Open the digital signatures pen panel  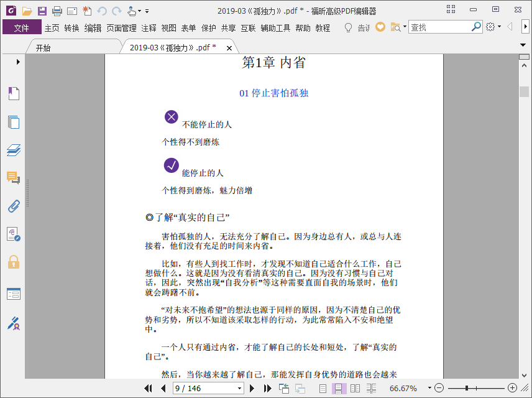point(13,323)
